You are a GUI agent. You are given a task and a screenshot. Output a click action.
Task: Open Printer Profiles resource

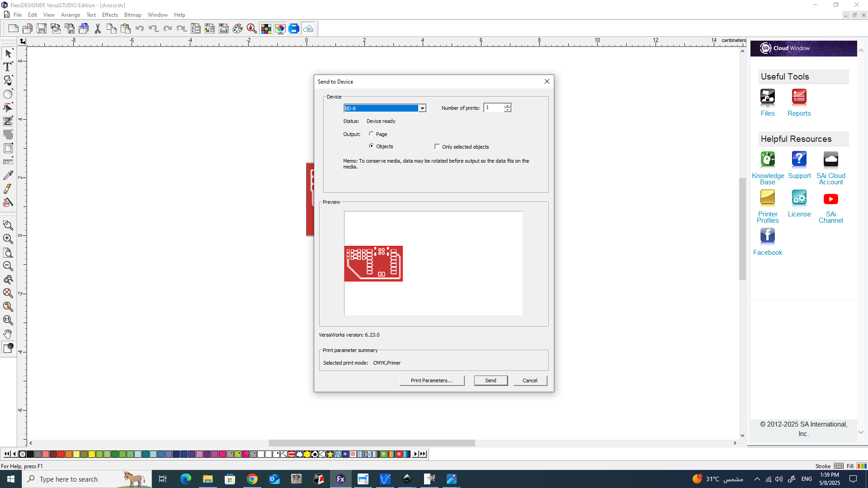pyautogui.click(x=768, y=206)
